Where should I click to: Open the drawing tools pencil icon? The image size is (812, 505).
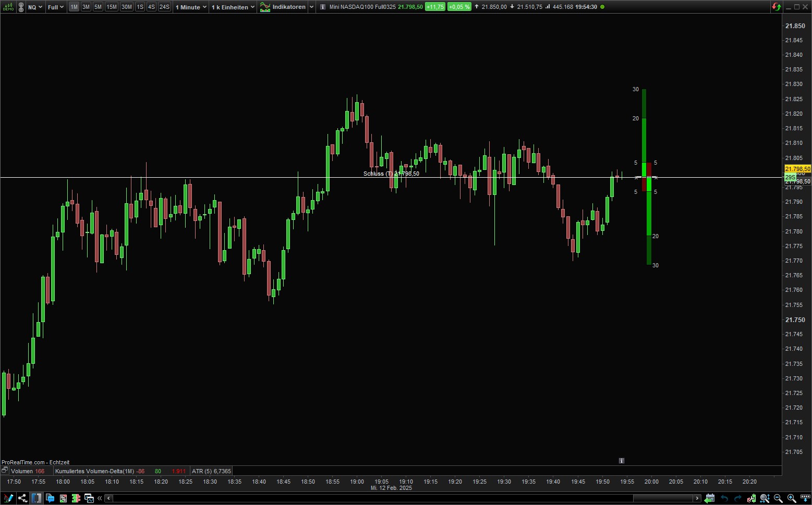[8, 498]
